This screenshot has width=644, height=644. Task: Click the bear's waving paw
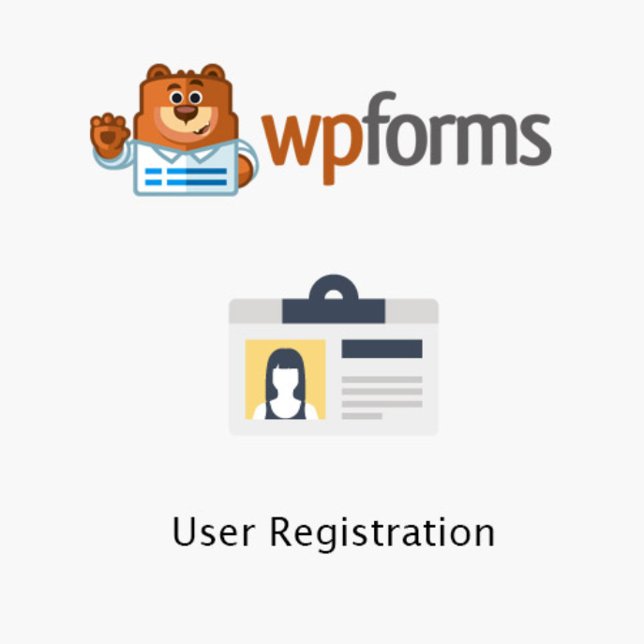tap(109, 135)
